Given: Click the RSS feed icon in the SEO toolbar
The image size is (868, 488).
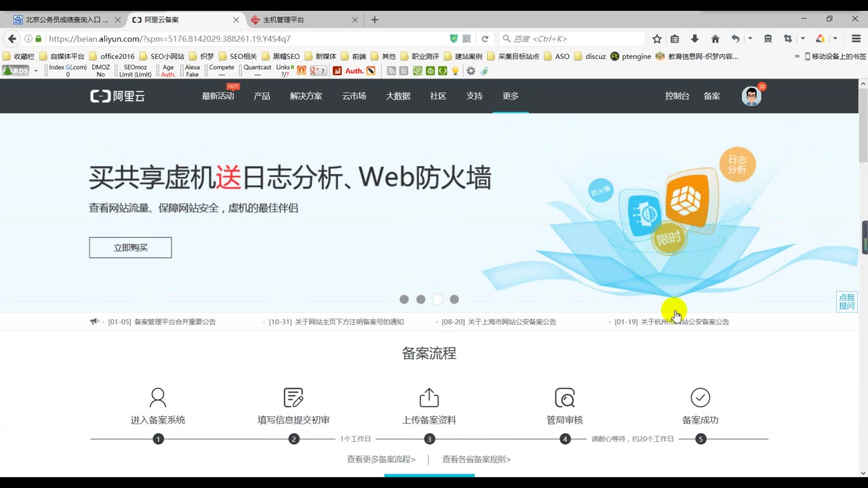Looking at the screenshot, I should pyautogui.click(x=391, y=70).
